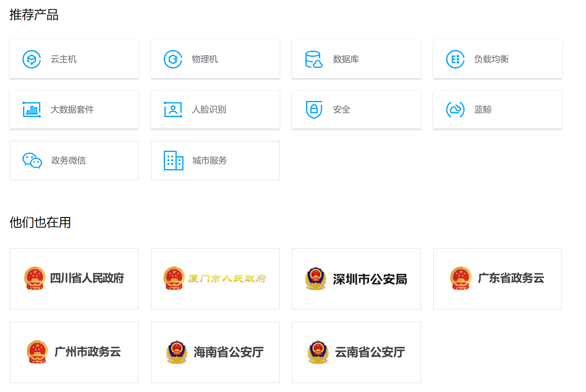Choose the 人脸识别 product label
586x392 pixels.
point(209,110)
